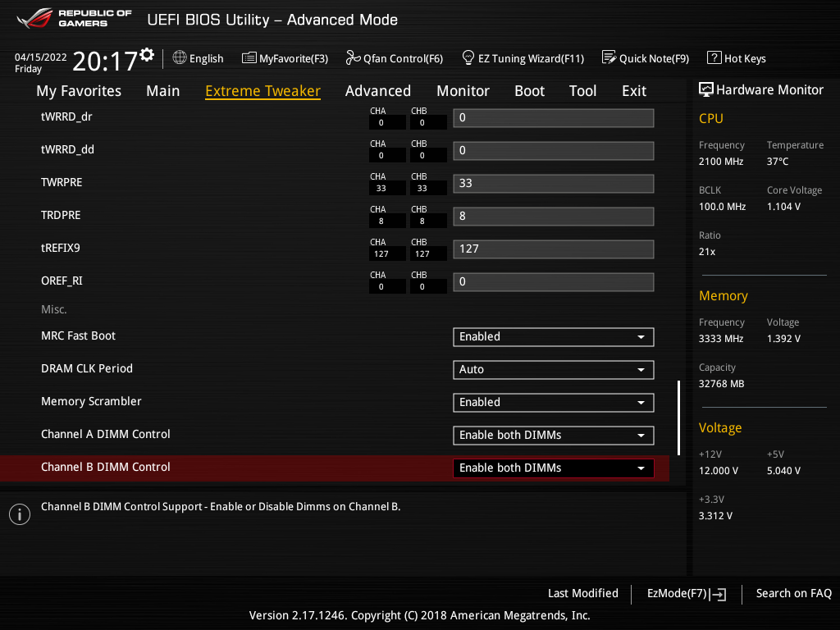Click the tWRRD_dr value field
The width and height of the screenshot is (840, 630).
554,118
